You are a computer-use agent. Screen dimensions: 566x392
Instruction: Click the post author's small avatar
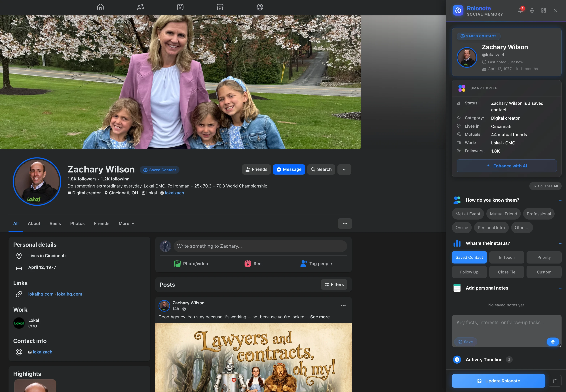point(164,306)
